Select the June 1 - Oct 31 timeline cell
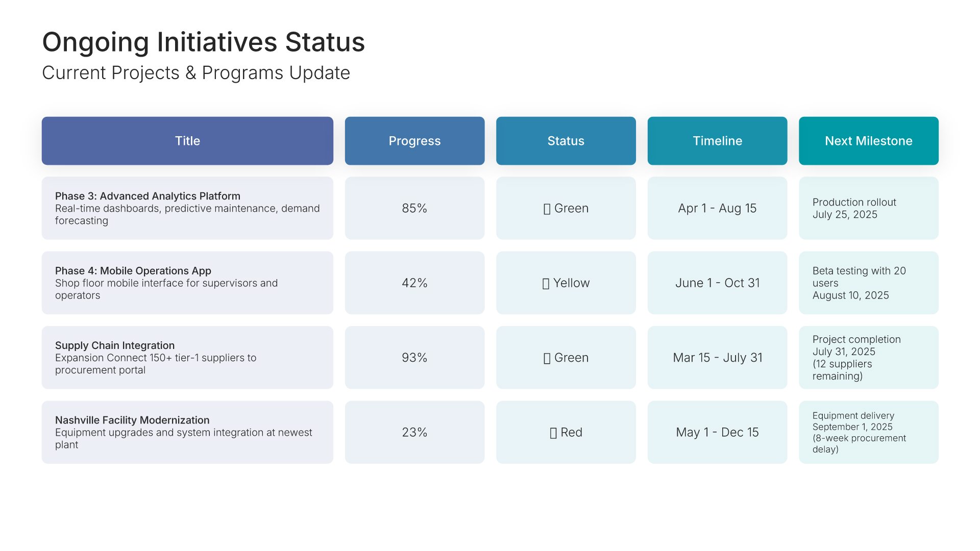Viewport: 980px width, 551px height. click(717, 283)
